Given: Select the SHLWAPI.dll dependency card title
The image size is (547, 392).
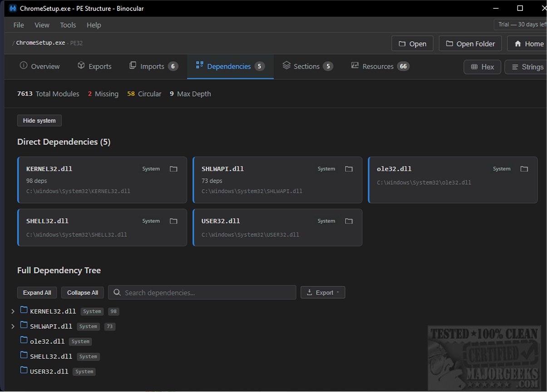Looking at the screenshot, I should tap(222, 169).
